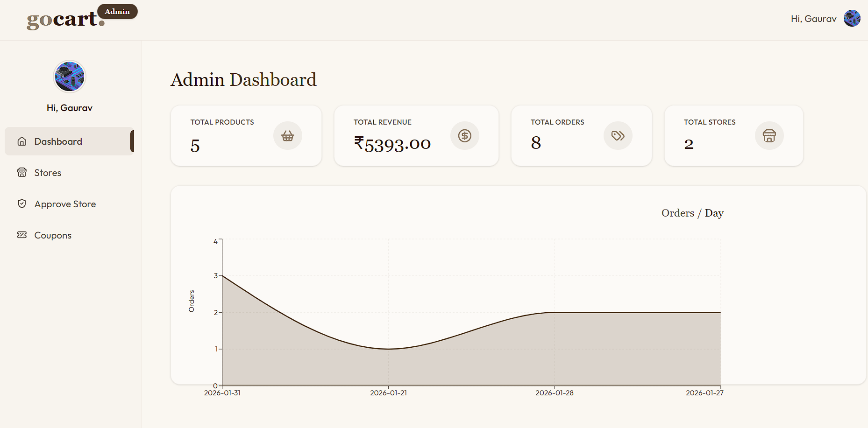The width and height of the screenshot is (868, 428).
Task: Click the basket icon on Total Products card
Action: click(x=288, y=136)
